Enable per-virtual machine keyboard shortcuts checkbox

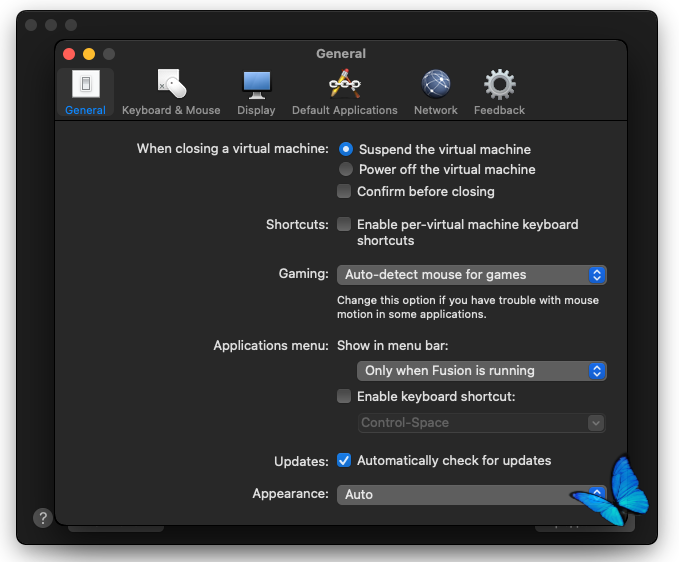344,224
